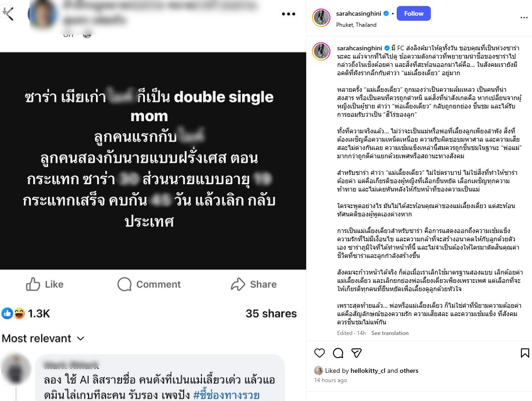Image resolution: width=532 pixels, height=401 pixels.
Task: Expand the Most relevant comments sort dropdown
Action: click(43, 338)
